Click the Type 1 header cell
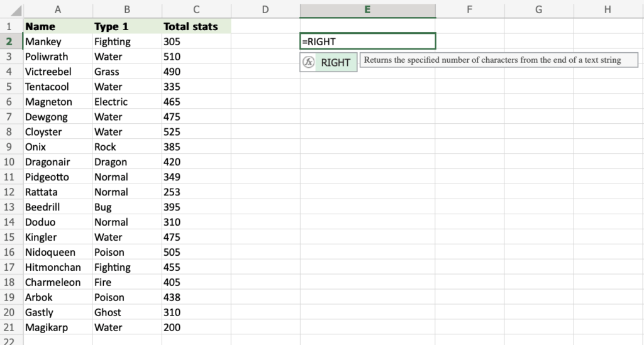644x345 pixels. click(127, 26)
